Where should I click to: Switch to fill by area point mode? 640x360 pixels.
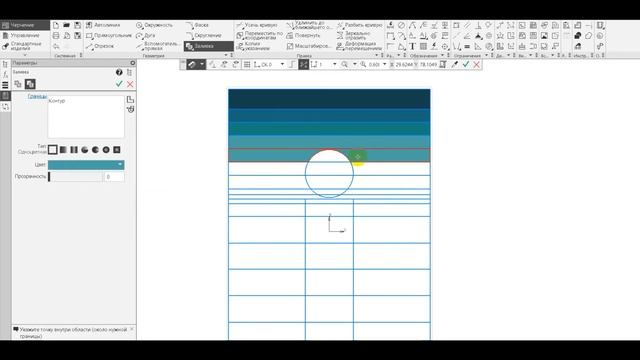tap(30, 84)
